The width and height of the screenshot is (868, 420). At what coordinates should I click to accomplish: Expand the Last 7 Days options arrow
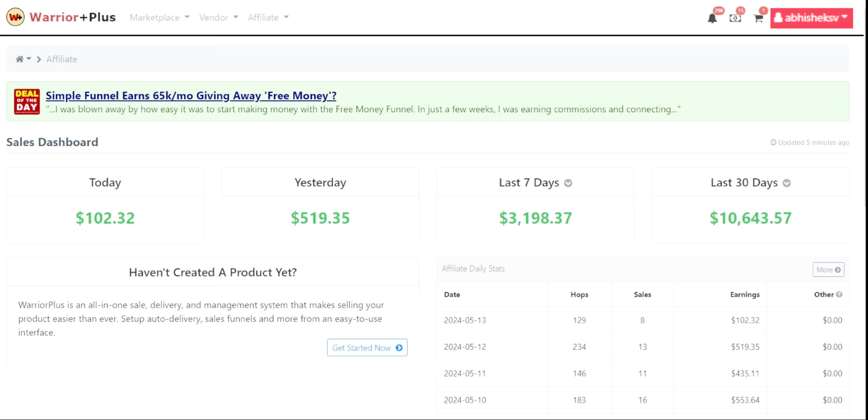click(568, 183)
